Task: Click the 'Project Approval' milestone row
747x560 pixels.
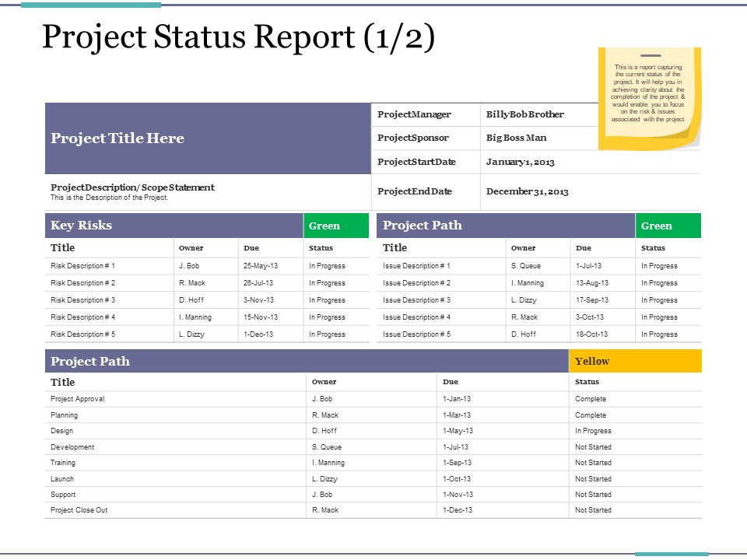Action: [373, 399]
